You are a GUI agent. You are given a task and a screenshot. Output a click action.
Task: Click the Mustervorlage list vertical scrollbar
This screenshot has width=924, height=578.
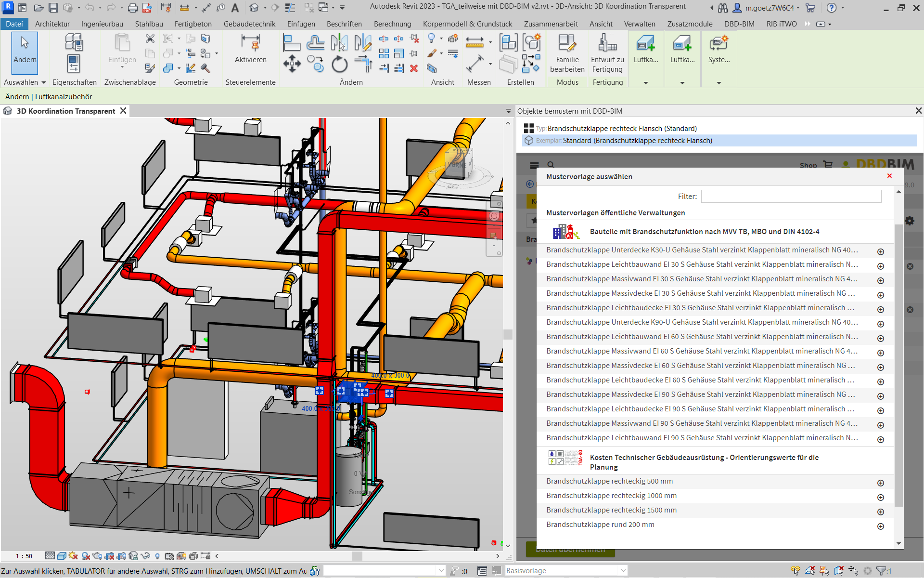pos(898,365)
